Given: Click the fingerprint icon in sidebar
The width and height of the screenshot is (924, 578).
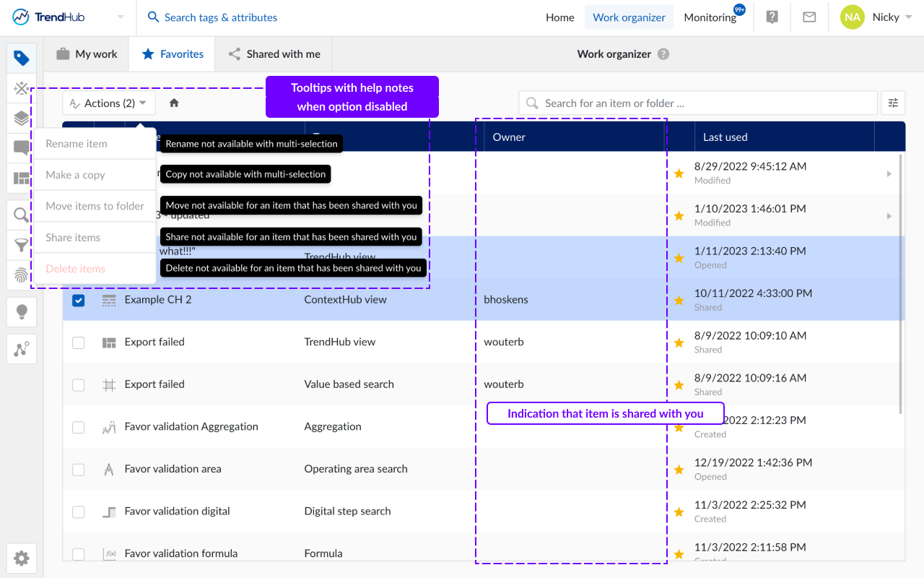Looking at the screenshot, I should [x=22, y=275].
